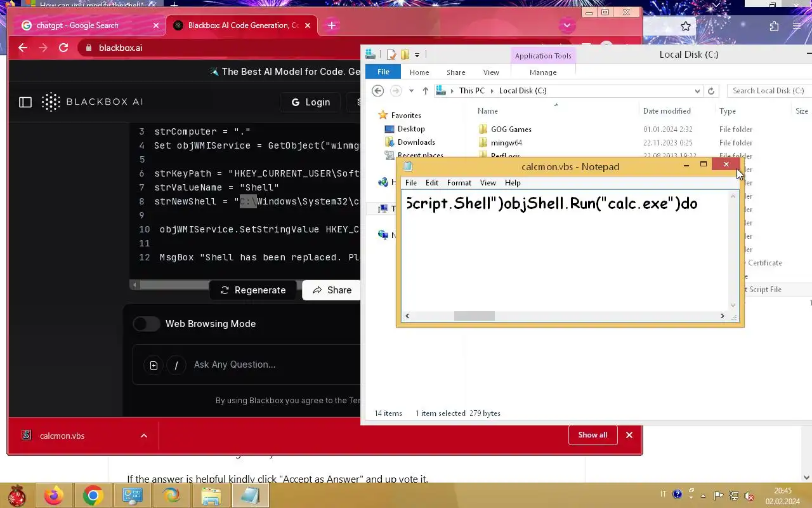Viewport: 812px width, 508px height.
Task: Open the Explorer recent locations dropdown
Action: (x=411, y=91)
